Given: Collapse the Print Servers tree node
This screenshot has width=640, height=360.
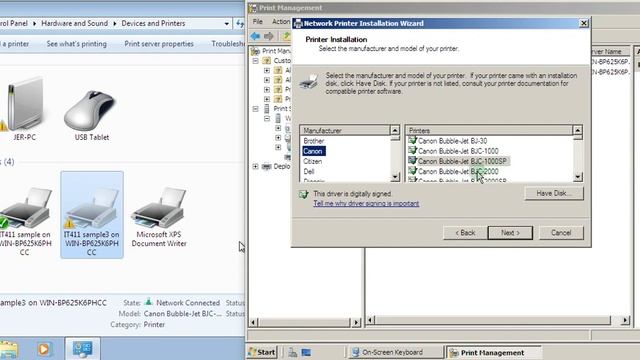Looking at the screenshot, I should 256,109.
